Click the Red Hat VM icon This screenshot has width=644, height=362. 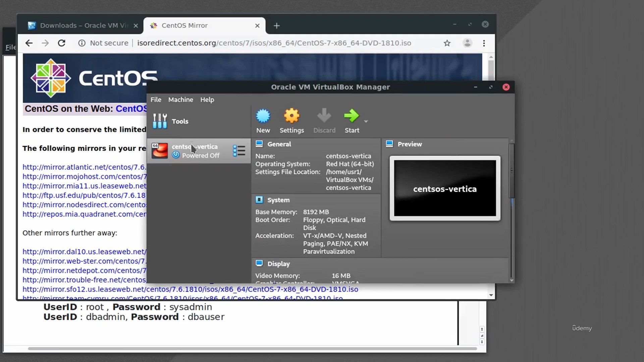click(x=160, y=151)
